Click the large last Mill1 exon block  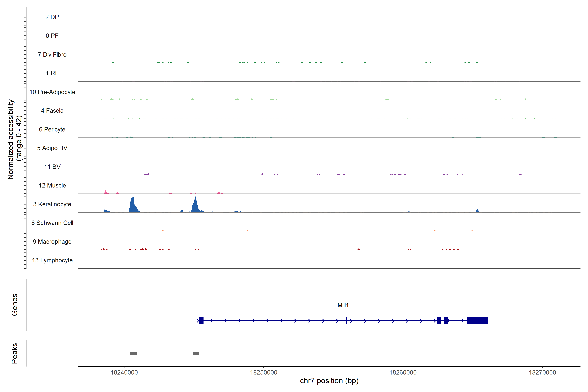[477, 320]
